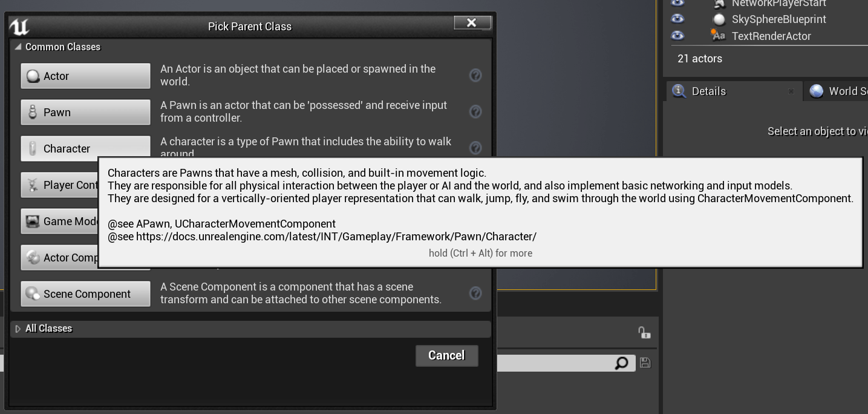This screenshot has width=868, height=414.
Task: Pick the Character parent class
Action: coord(85,148)
